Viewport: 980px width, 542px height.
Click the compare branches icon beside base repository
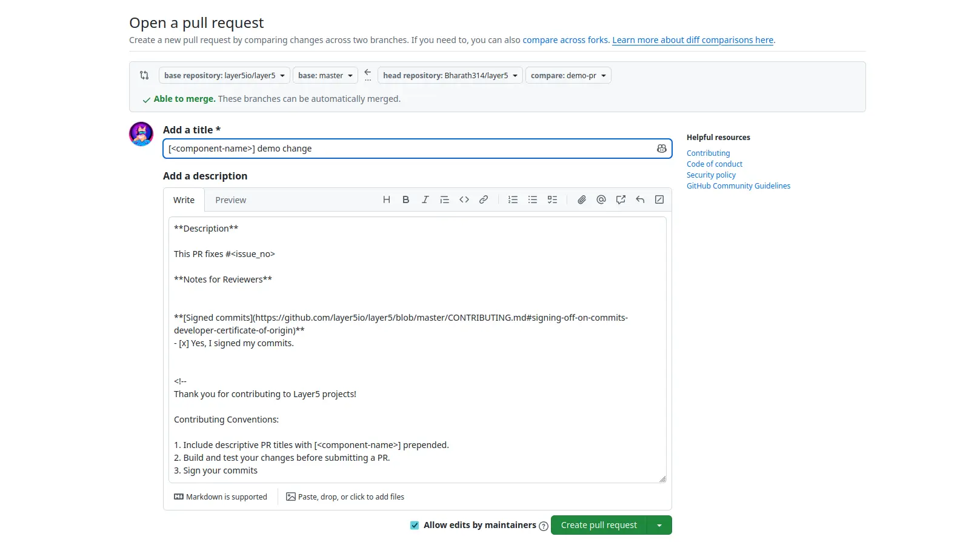click(144, 75)
